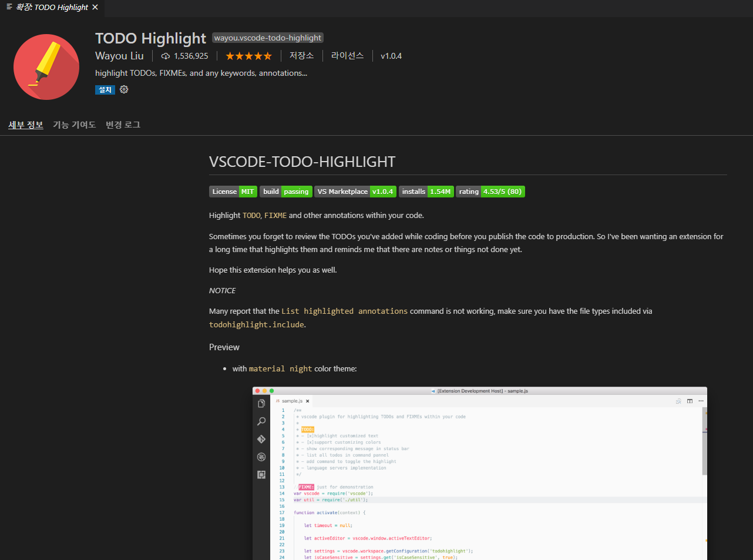Click the preview screenshot's Debug icon
Screen dimensions: 753x560
(x=261, y=457)
